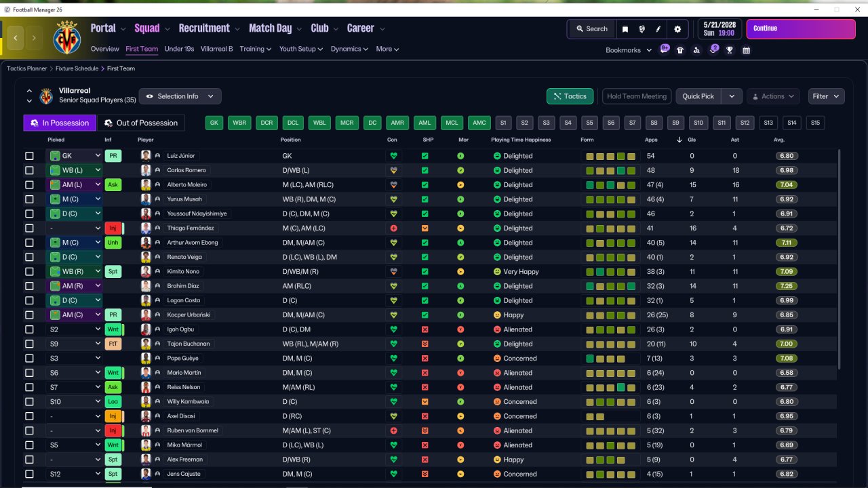
Task: Switch to the Under 19s tab
Action: coord(179,49)
